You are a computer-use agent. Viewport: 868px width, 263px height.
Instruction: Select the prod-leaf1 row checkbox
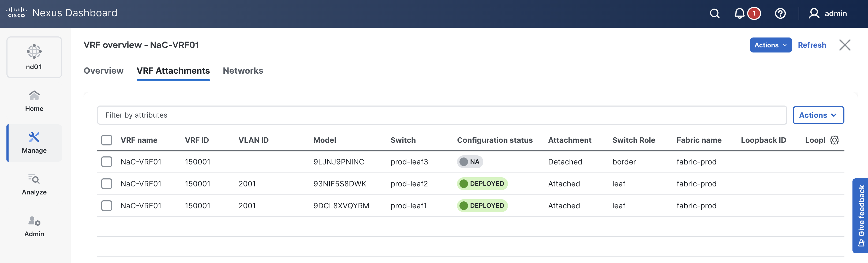pos(106,205)
